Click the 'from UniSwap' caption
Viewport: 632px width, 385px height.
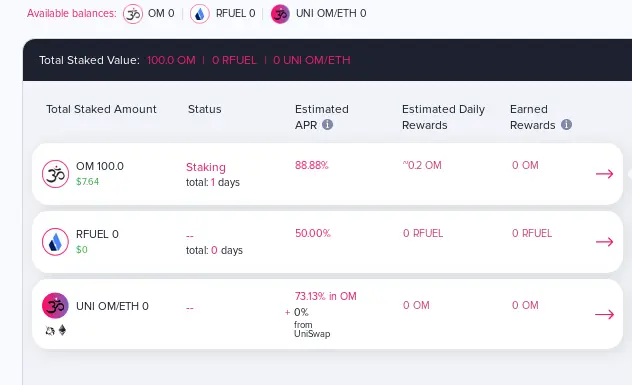point(312,329)
